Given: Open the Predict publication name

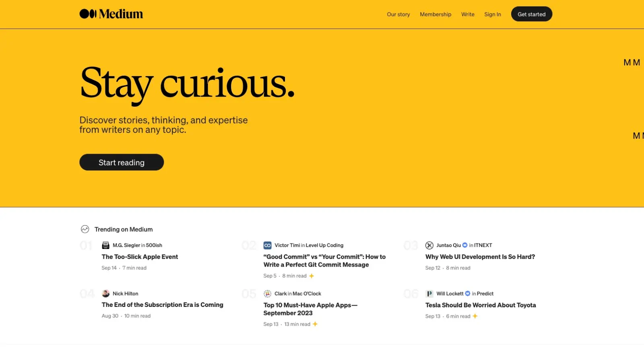Looking at the screenshot, I should [485, 294].
